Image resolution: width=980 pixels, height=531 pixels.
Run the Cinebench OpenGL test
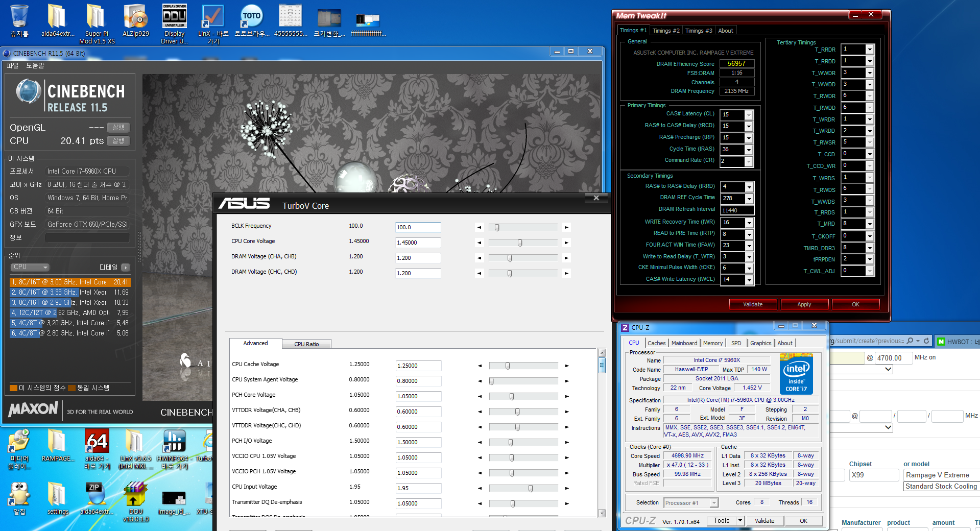click(x=118, y=128)
